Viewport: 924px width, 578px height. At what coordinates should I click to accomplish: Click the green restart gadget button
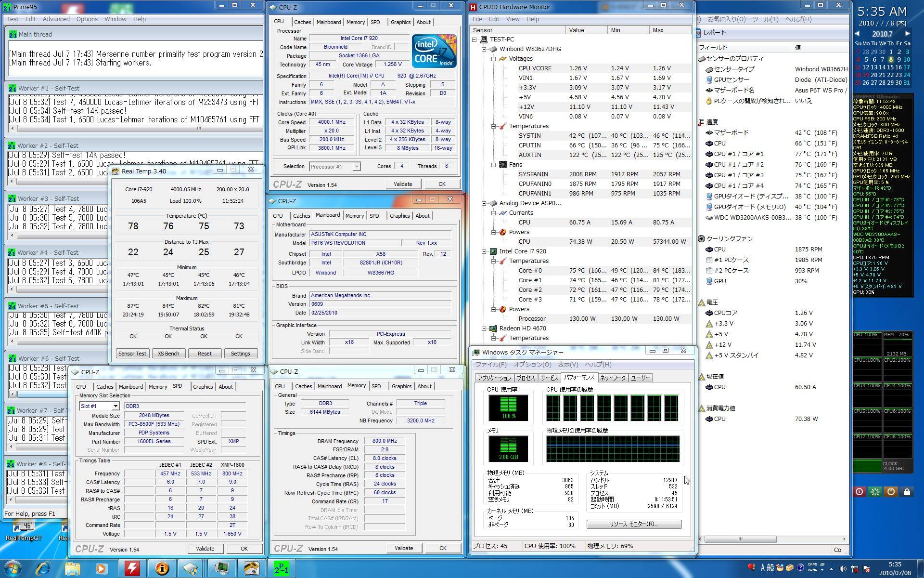tap(875, 492)
